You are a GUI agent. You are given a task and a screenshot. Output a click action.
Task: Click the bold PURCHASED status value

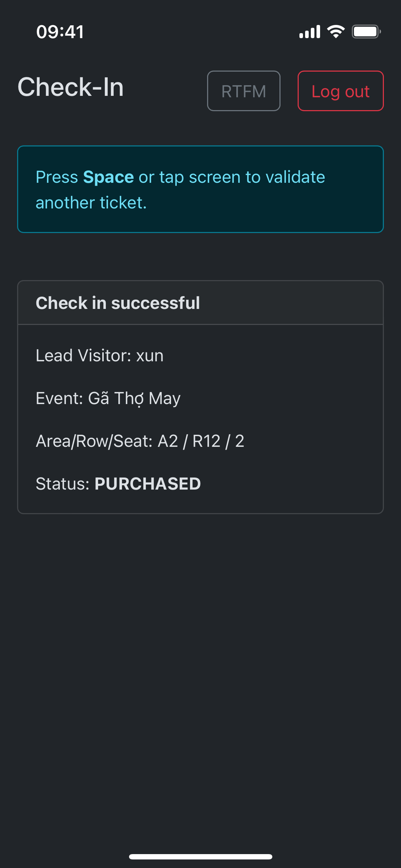pyautogui.click(x=148, y=484)
